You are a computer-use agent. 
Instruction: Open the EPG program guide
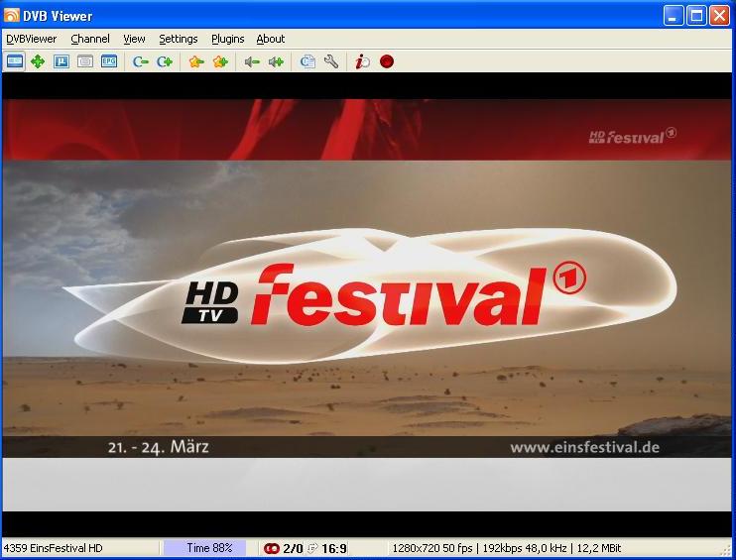109,61
